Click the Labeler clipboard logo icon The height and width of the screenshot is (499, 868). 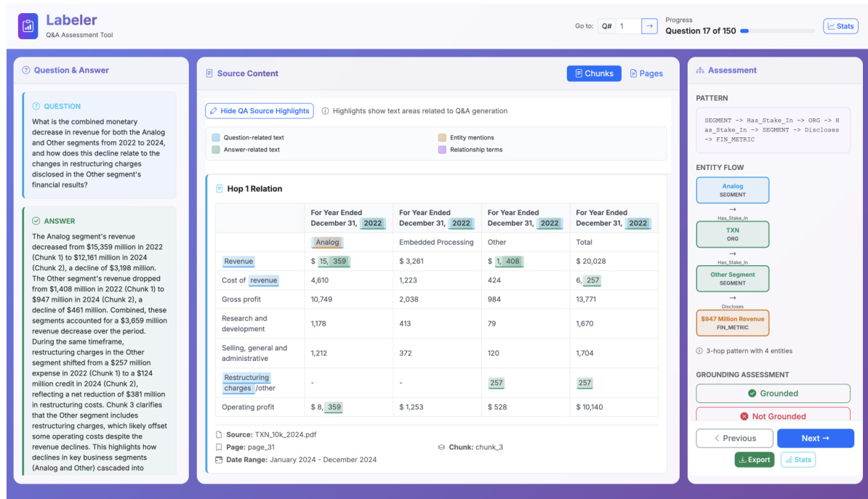click(28, 26)
